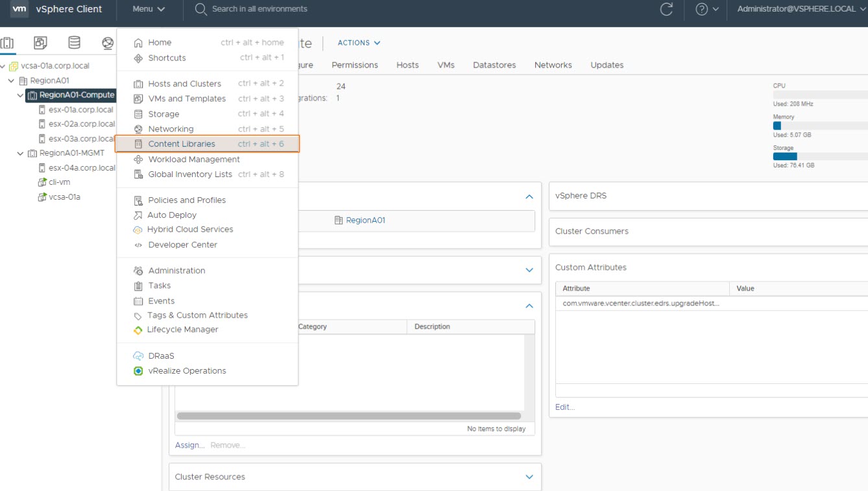Open the VMs and Templates navigator icon

click(x=40, y=43)
